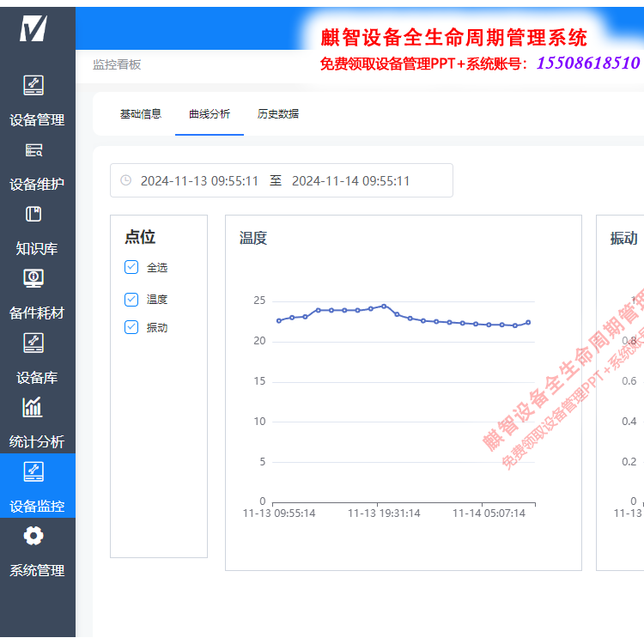Click the app logo in the sidebar
Screen dimensions: 644x644
coord(33,28)
